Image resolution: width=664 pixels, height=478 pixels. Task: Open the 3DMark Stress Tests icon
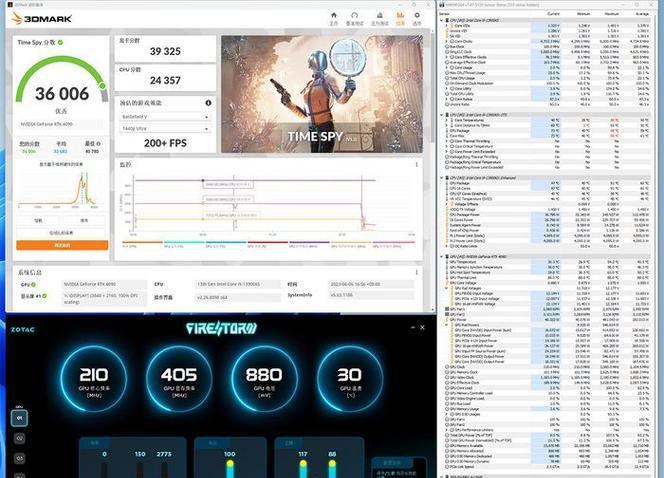tap(379, 16)
